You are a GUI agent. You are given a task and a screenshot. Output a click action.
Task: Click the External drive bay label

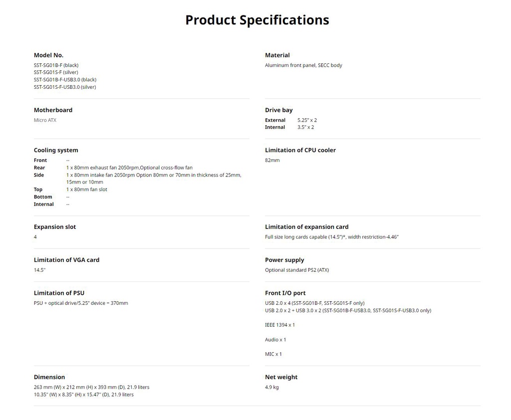pyautogui.click(x=275, y=120)
